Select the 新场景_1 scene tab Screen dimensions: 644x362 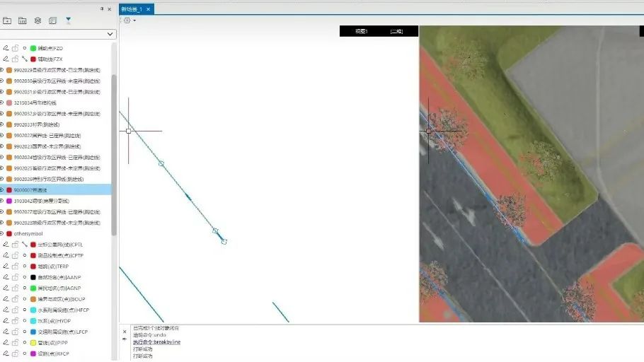(132, 9)
